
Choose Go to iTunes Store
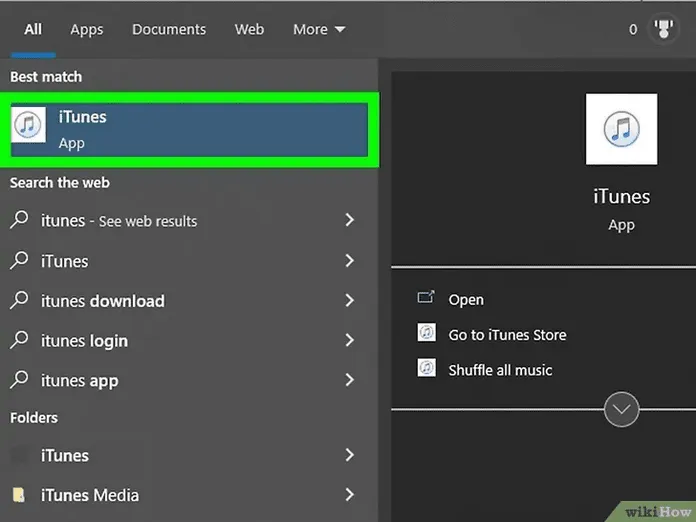click(507, 335)
